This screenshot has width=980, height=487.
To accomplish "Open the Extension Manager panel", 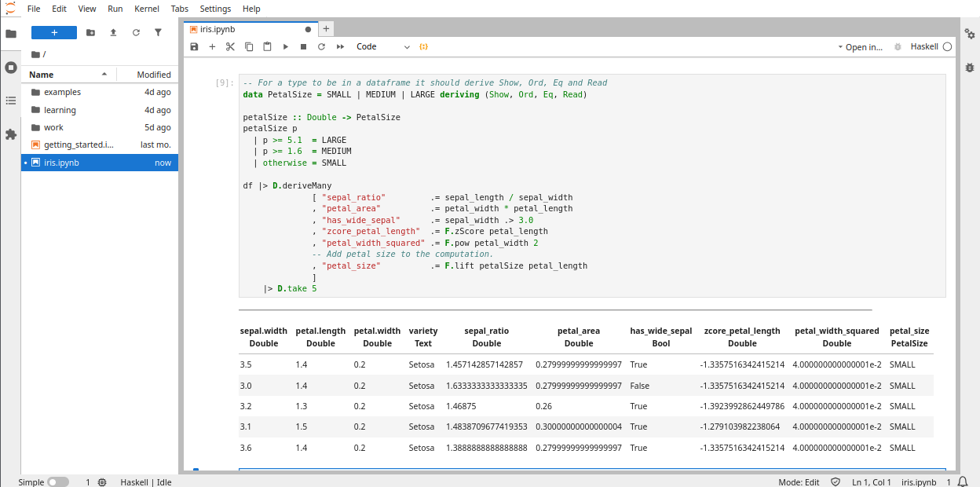I will coord(11,134).
